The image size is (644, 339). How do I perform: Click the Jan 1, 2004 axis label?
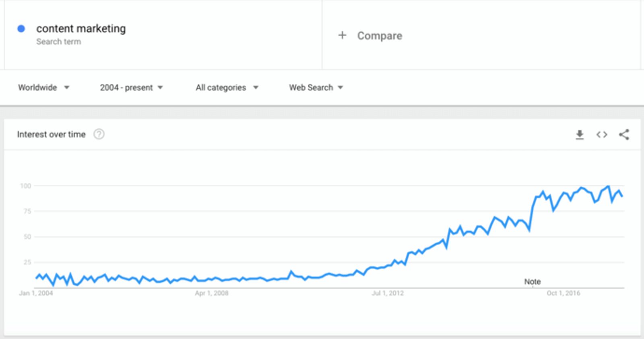pyautogui.click(x=37, y=294)
